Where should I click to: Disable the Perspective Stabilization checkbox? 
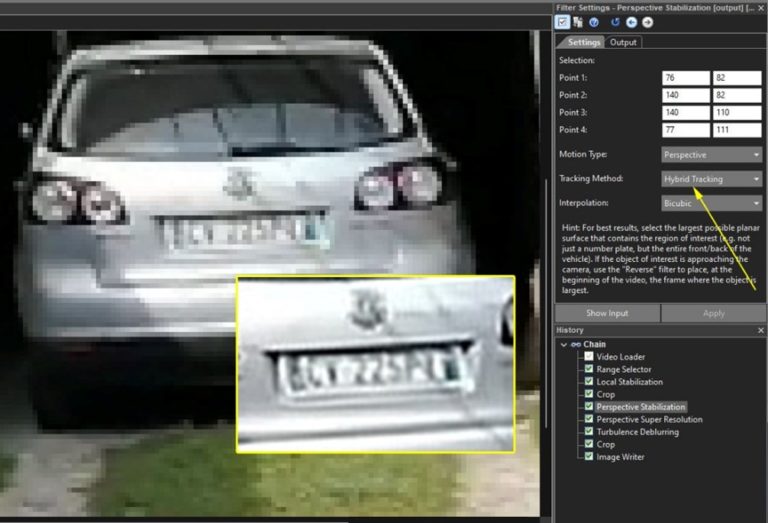click(589, 406)
